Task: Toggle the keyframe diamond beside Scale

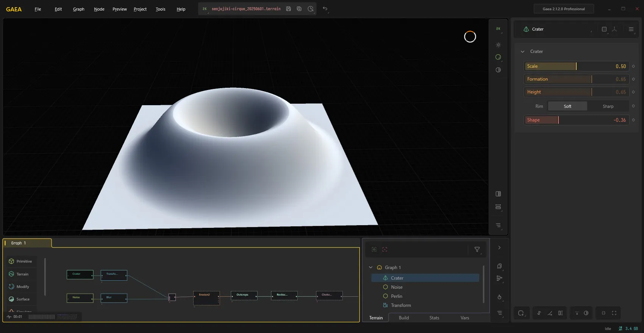Action: click(633, 66)
